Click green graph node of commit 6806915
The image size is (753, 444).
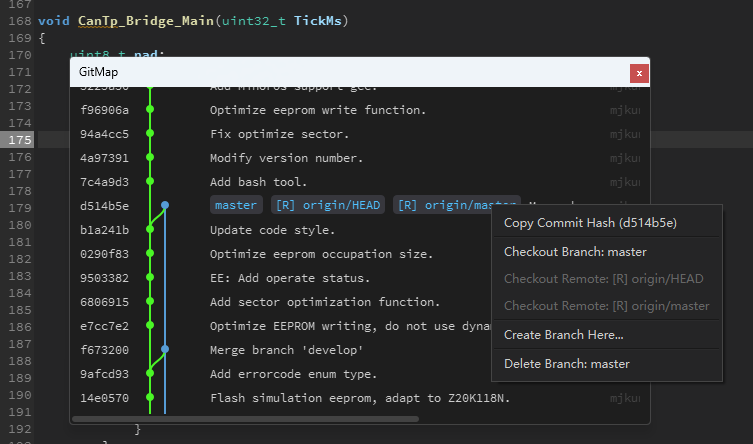click(150, 301)
